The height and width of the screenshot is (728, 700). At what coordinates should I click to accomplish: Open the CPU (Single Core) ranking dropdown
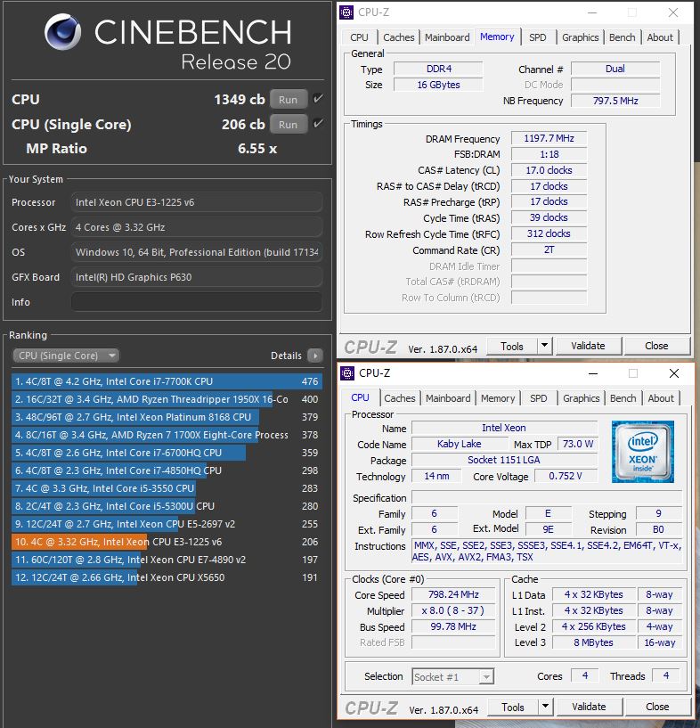pyautogui.click(x=65, y=356)
